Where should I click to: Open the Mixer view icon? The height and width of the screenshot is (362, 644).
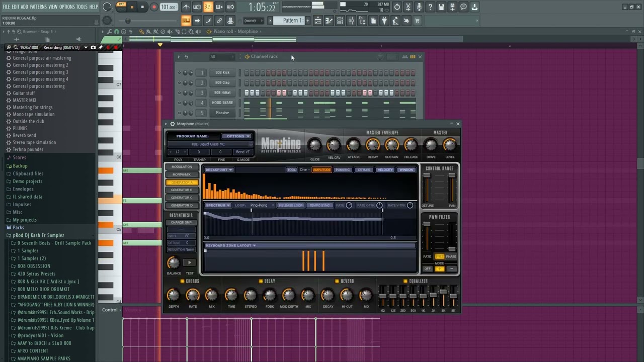click(x=351, y=21)
